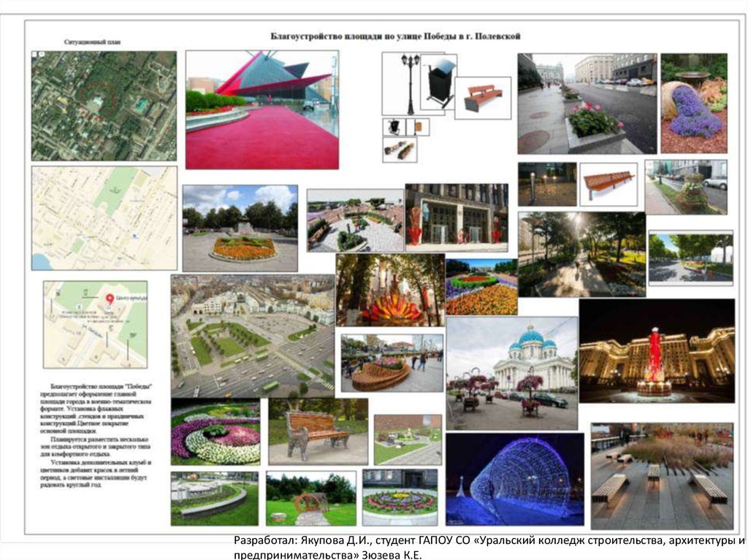Click the red location pin on the map
The height and width of the screenshot is (560, 748).
click(x=110, y=299)
